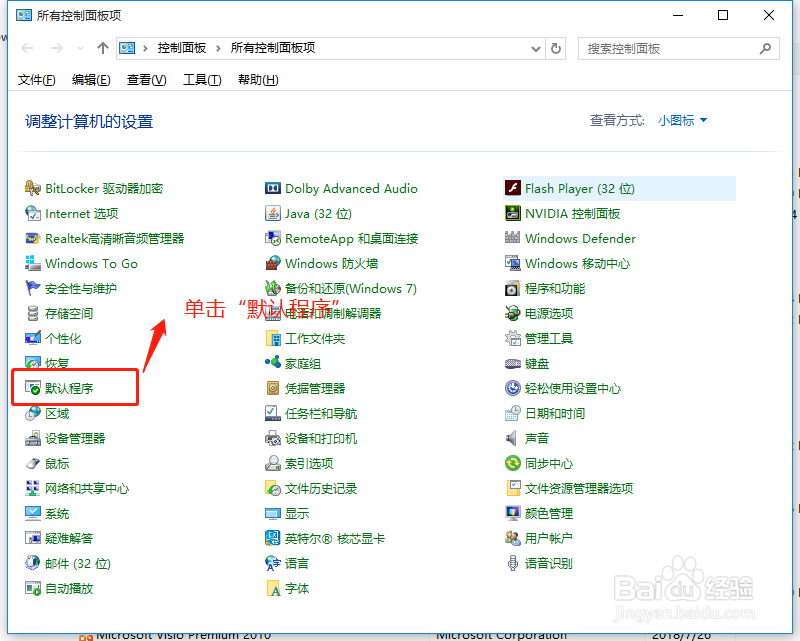Open the BitLocker 驱动器加密 icon
This screenshot has width=800, height=641.
pos(33,188)
